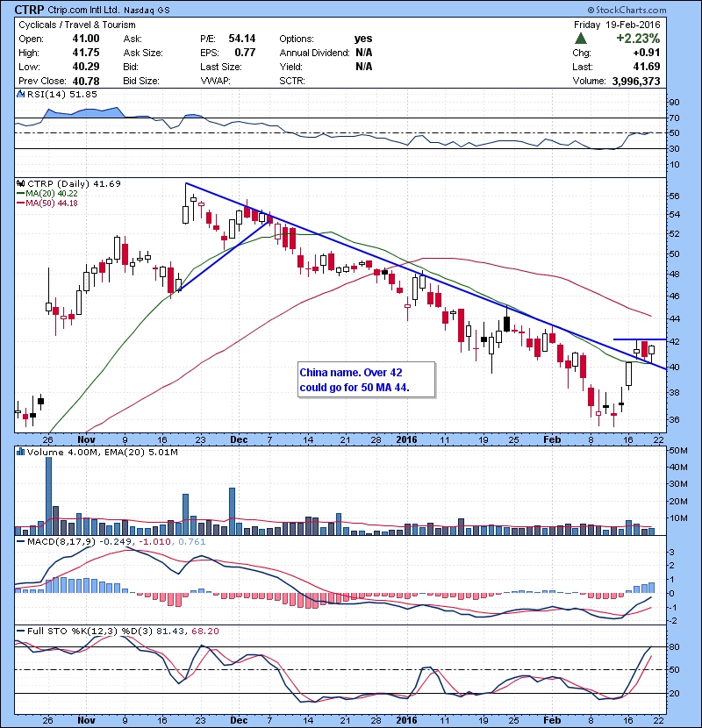Click the 50M volume axis label

point(677,450)
